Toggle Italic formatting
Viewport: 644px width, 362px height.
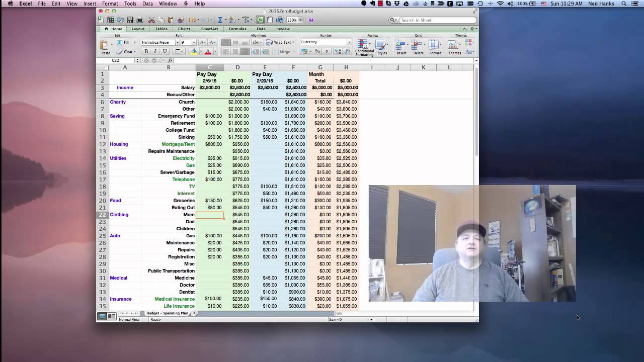[155, 51]
